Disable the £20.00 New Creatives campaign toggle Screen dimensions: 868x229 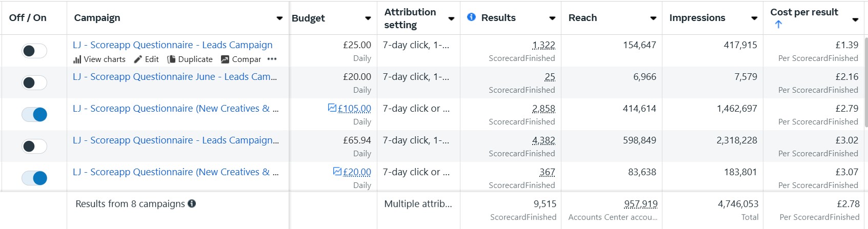click(34, 178)
